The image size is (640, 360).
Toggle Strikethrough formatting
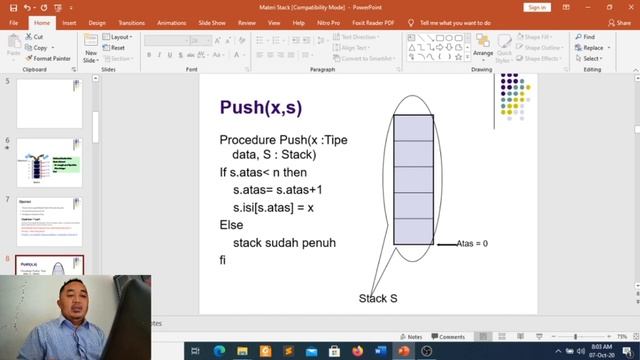191,55
